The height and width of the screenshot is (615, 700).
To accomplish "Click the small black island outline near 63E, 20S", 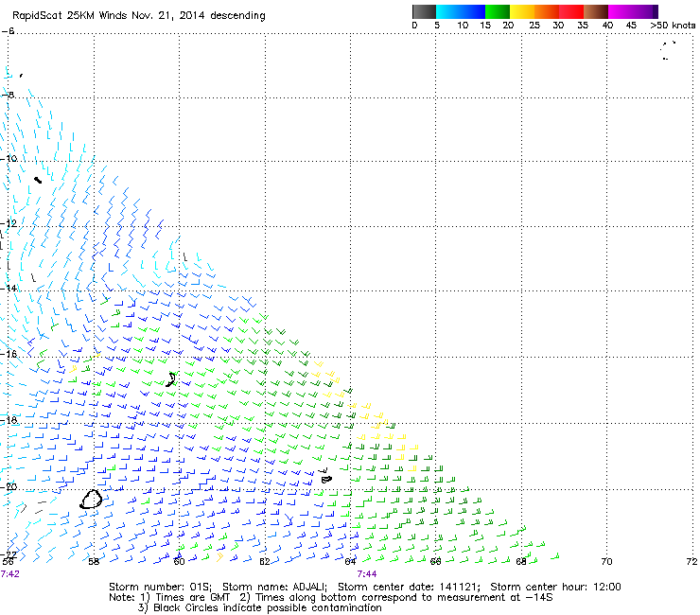I will pos(326,479).
